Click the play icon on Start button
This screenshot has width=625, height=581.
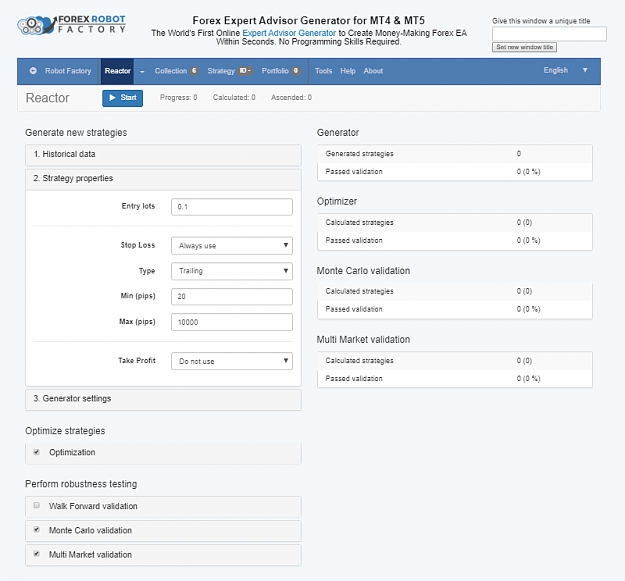pyautogui.click(x=112, y=98)
